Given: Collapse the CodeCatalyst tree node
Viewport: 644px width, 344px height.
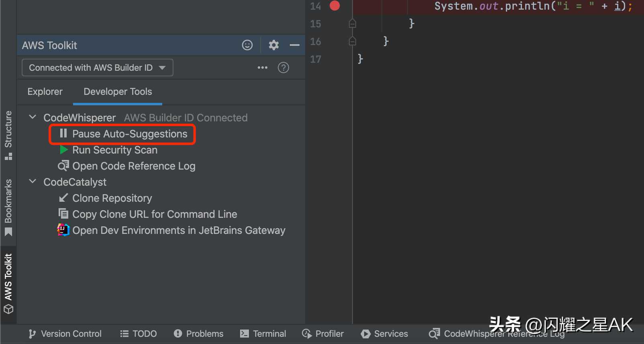Looking at the screenshot, I should [33, 182].
